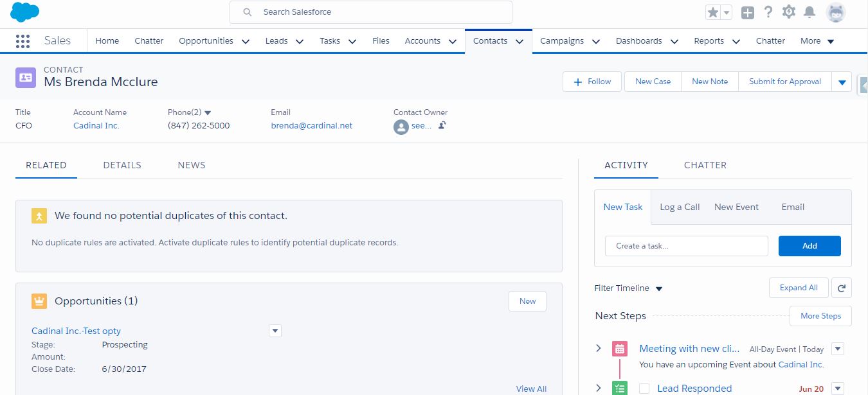This screenshot has width=868, height=395.
Task: Click the Contact Owner avatar icon
Action: (401, 127)
